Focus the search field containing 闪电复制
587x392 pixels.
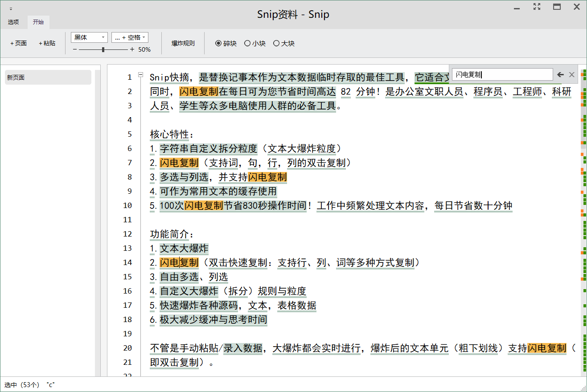pos(503,75)
